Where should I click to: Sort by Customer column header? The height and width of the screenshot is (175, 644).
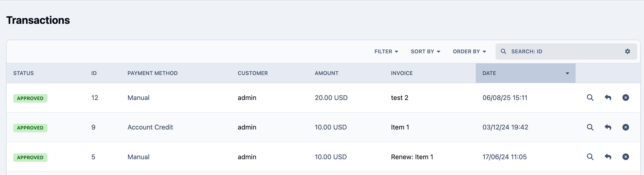pyautogui.click(x=252, y=73)
